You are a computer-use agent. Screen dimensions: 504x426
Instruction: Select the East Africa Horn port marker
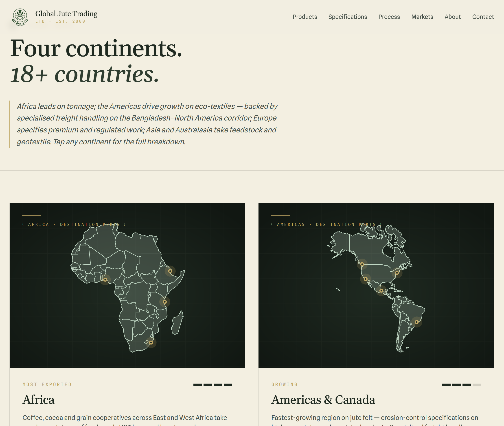(170, 271)
